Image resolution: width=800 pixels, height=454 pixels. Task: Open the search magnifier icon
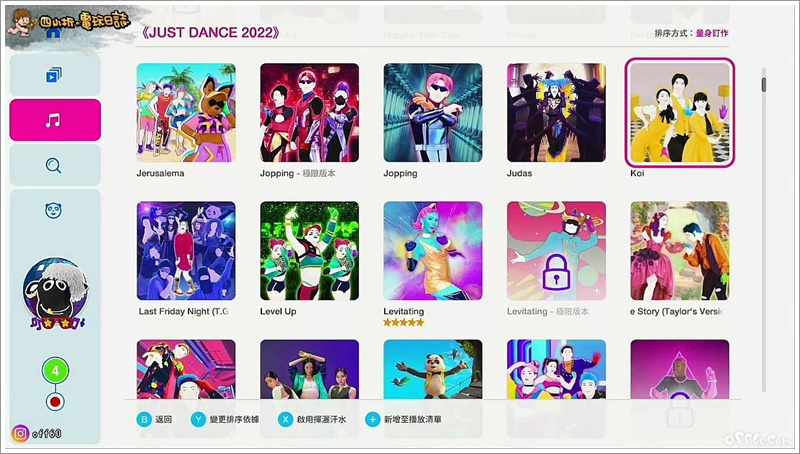(54, 165)
